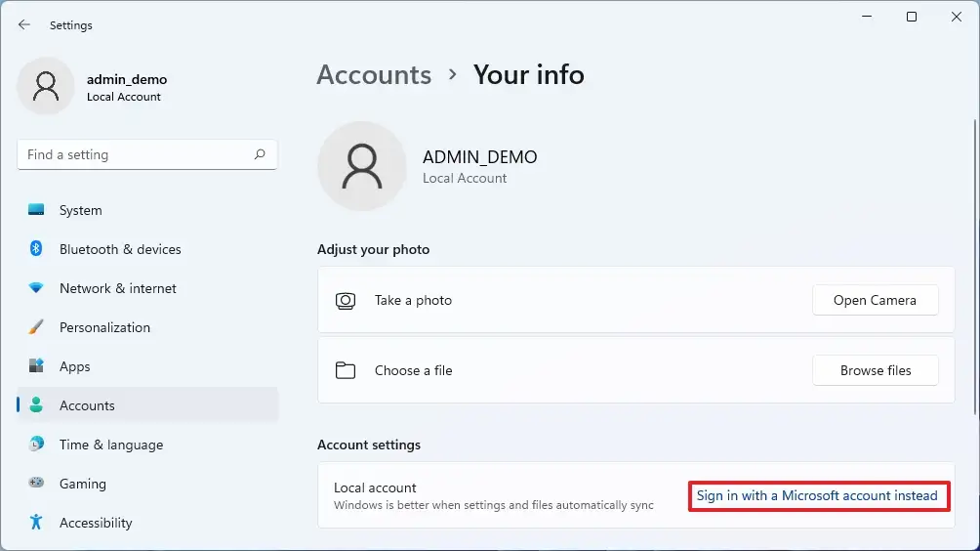The width and height of the screenshot is (980, 551).
Task: Click the search magnifier icon
Action: [x=260, y=154]
